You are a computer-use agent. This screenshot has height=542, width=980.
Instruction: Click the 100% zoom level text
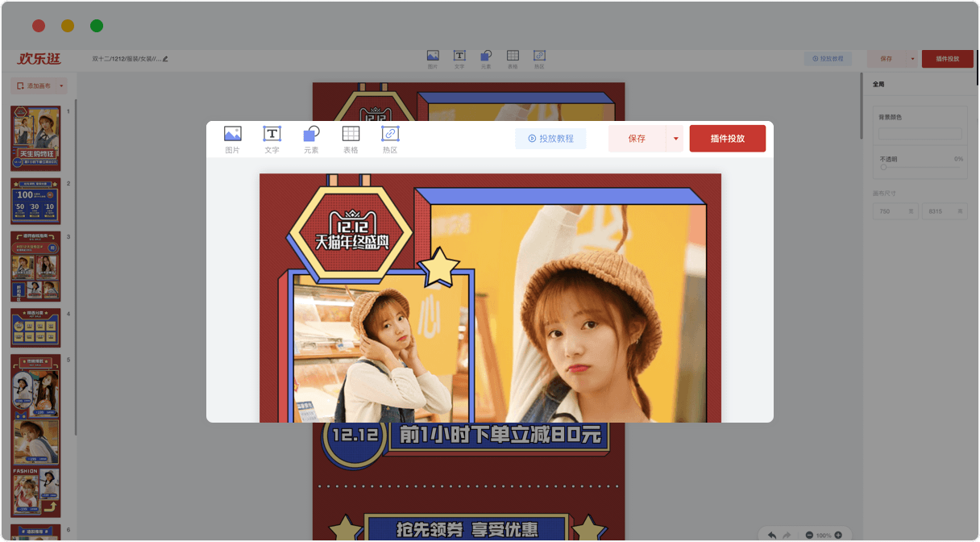tap(824, 535)
